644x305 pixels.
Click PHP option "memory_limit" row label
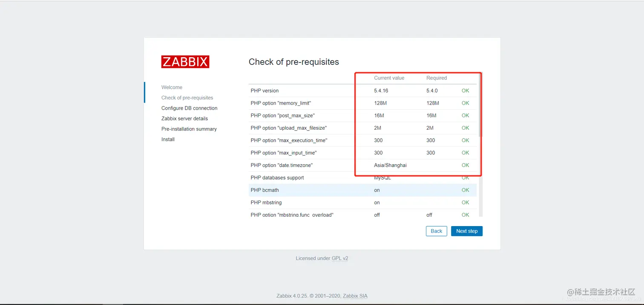click(x=281, y=103)
